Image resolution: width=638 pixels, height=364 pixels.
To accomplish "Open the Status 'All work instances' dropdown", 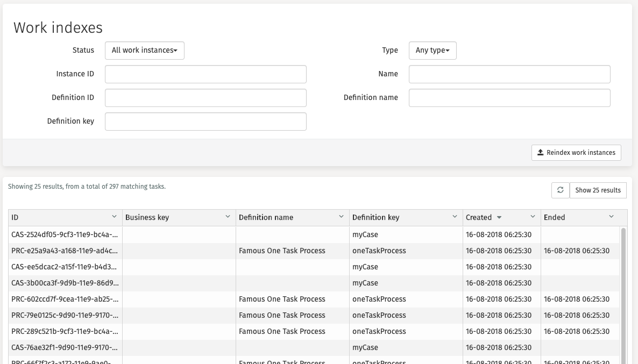I will tap(144, 50).
